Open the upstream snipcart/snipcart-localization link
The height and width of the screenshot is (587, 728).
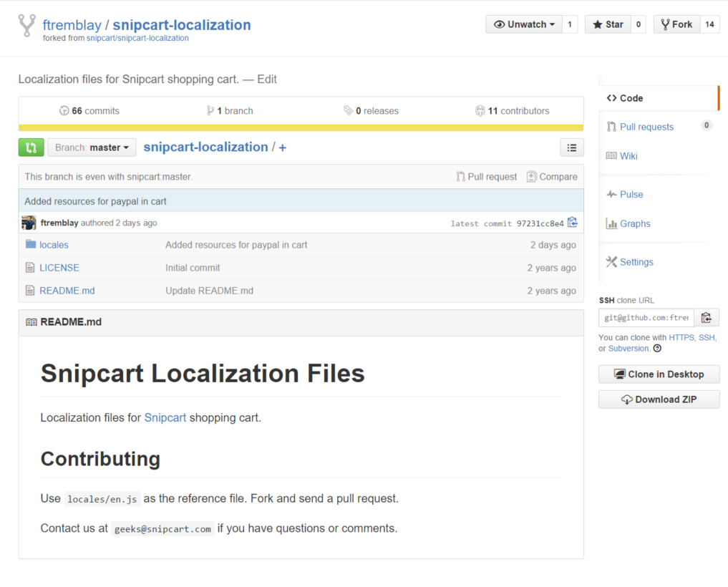click(137, 38)
